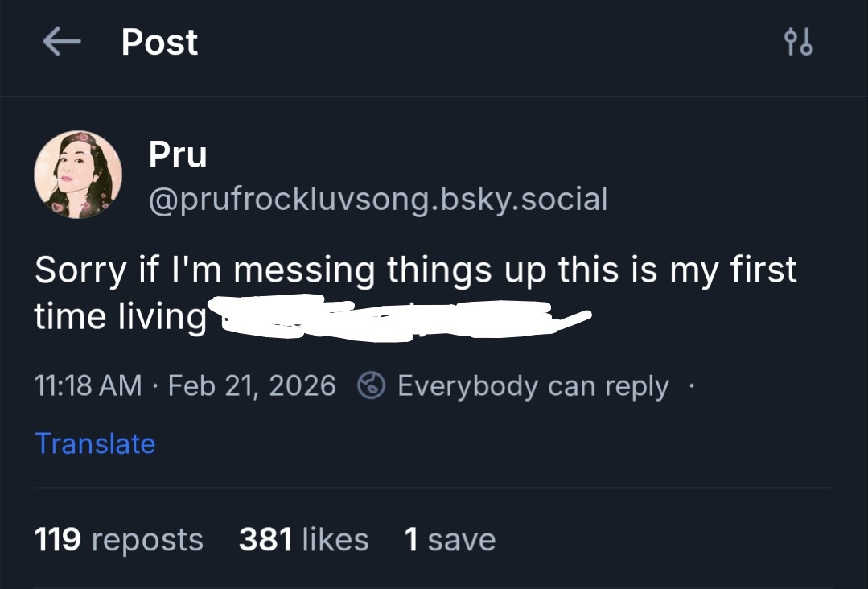
Task: Open thread preferences sliders icon
Action: [x=798, y=43]
